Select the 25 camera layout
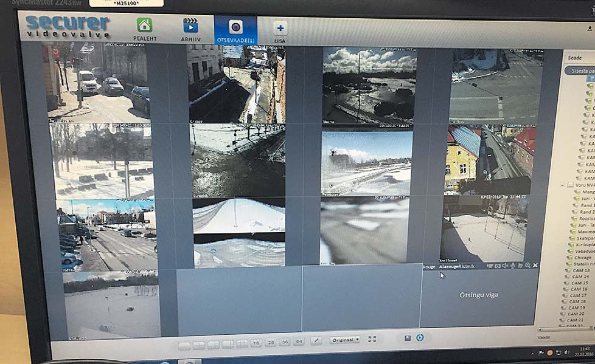This screenshot has width=595, height=364. tap(271, 342)
